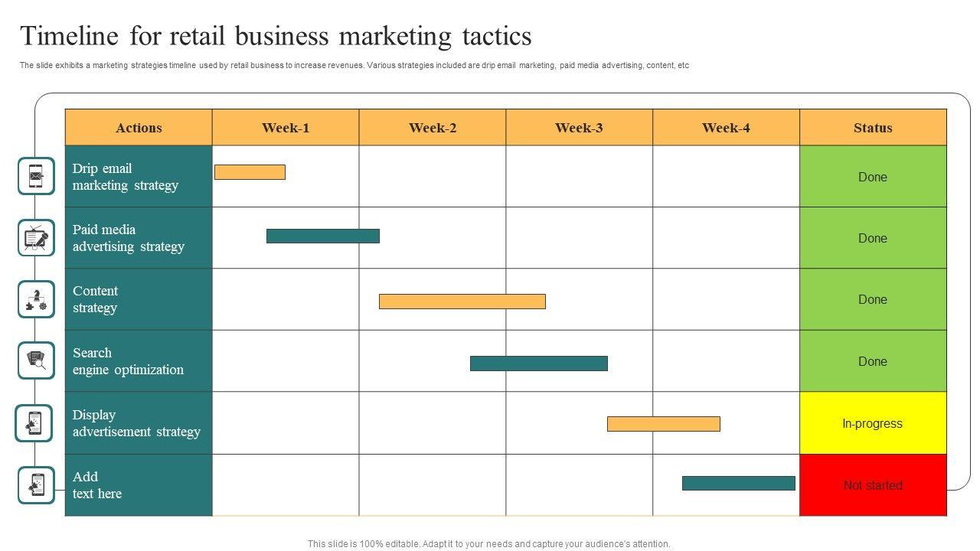Select the icon beside Add text here
The width and height of the screenshot is (980, 551).
pyautogui.click(x=37, y=485)
